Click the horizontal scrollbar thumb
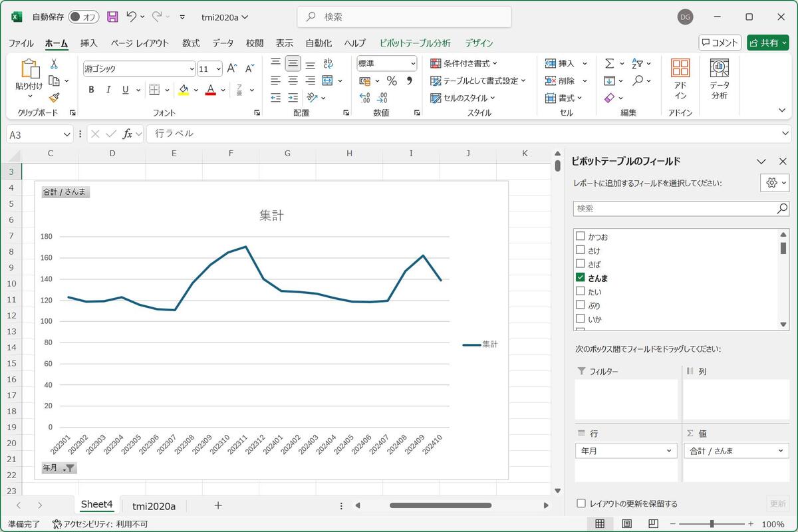The image size is (798, 532). [440, 505]
